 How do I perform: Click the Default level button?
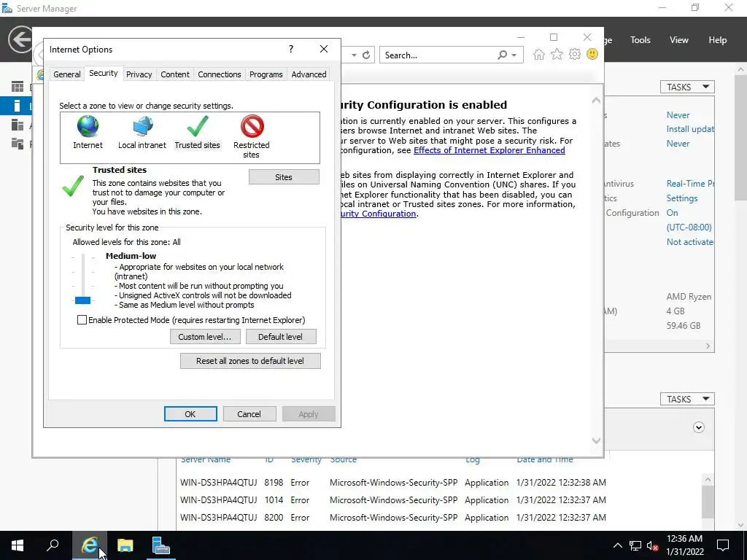pos(281,337)
